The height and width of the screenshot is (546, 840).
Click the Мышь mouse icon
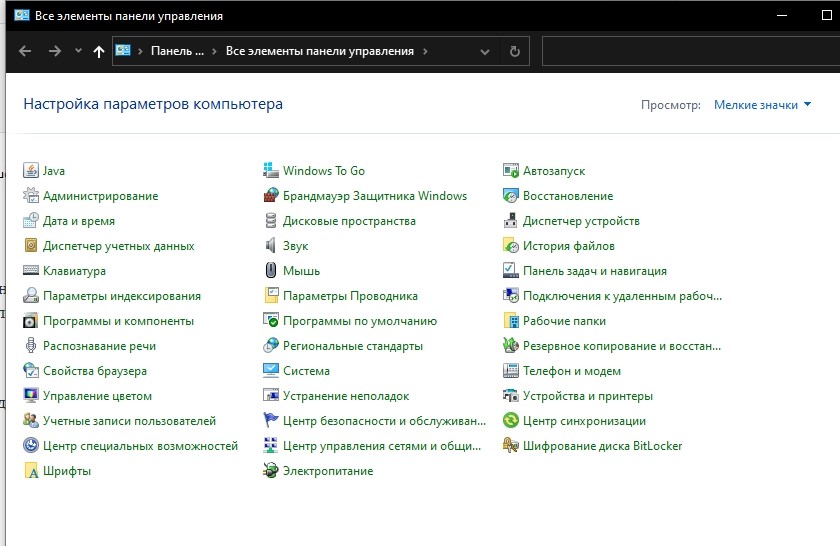click(271, 271)
